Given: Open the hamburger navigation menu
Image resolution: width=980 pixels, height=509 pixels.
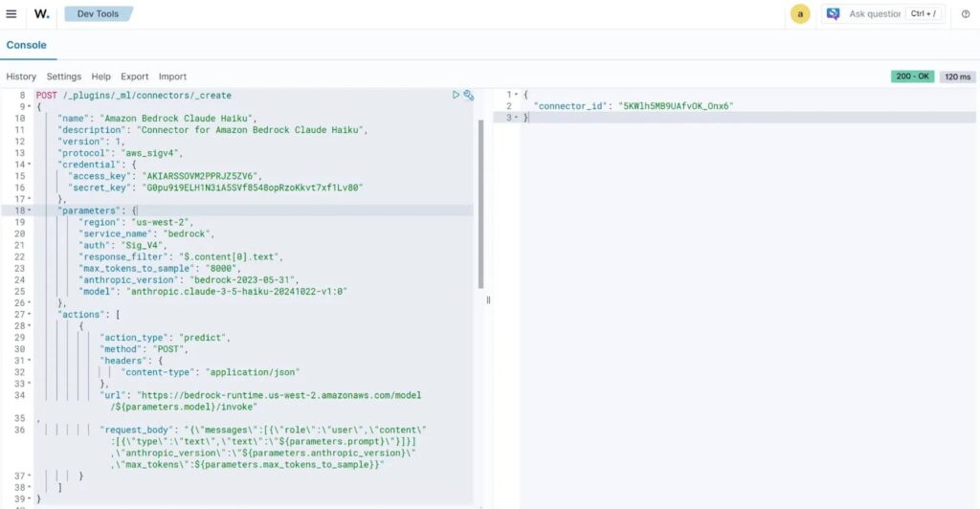Looking at the screenshot, I should coord(11,13).
